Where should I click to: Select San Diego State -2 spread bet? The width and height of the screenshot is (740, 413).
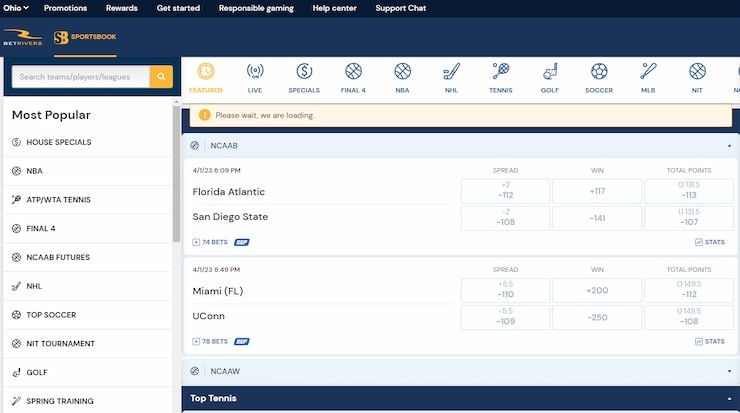coord(505,218)
